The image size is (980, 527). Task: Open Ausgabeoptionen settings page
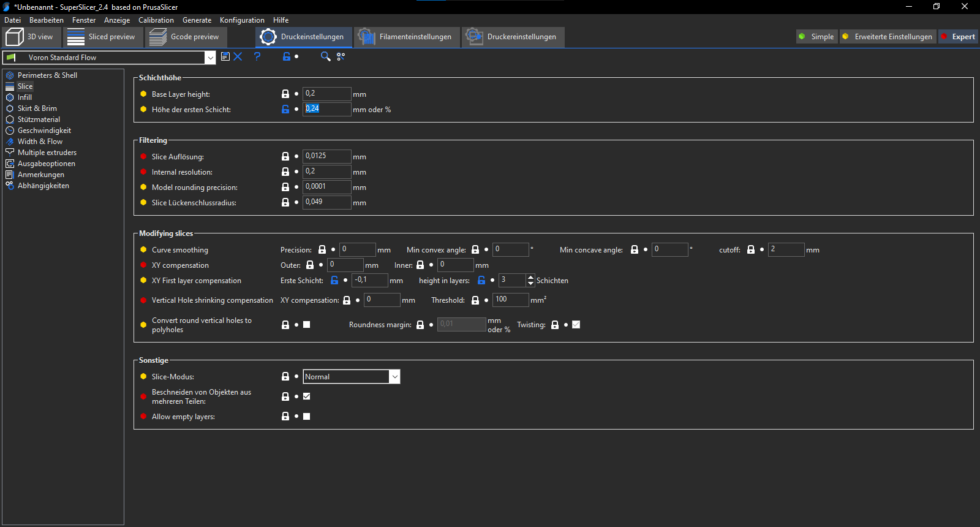point(47,163)
